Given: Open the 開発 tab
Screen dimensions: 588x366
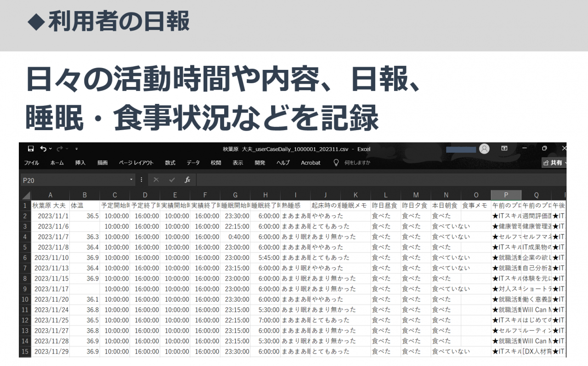Looking at the screenshot, I should coord(260,163).
